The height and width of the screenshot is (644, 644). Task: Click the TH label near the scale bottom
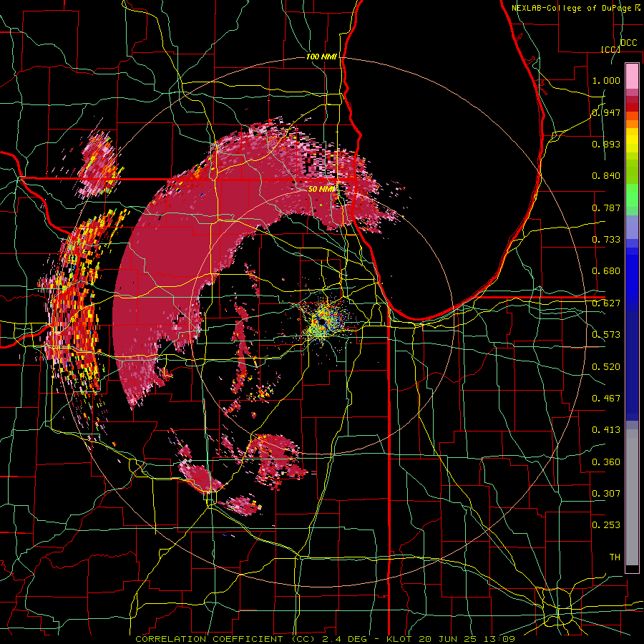615,557
